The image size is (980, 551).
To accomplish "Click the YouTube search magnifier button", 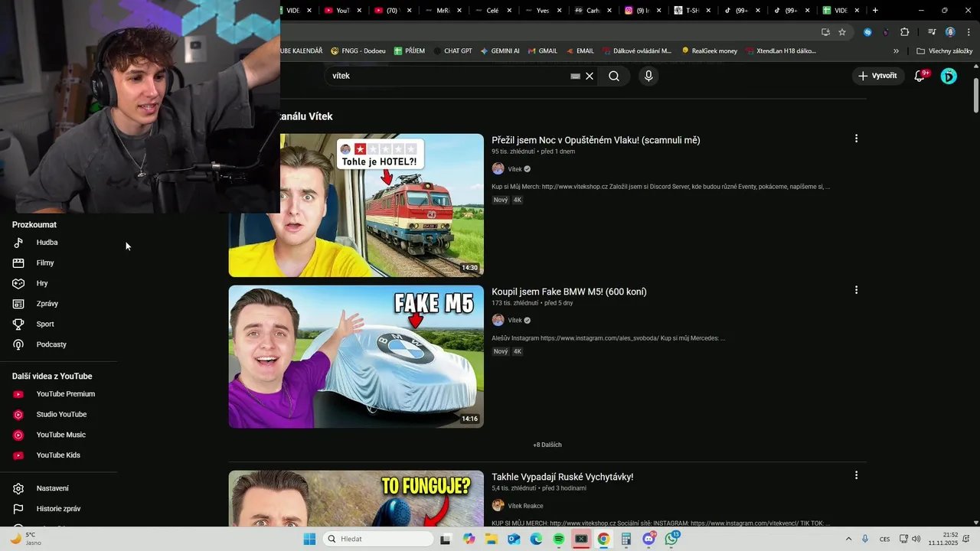I will click(614, 76).
